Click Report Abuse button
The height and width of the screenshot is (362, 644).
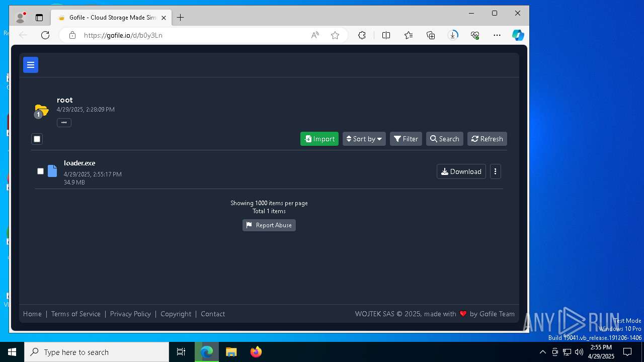[x=269, y=225]
